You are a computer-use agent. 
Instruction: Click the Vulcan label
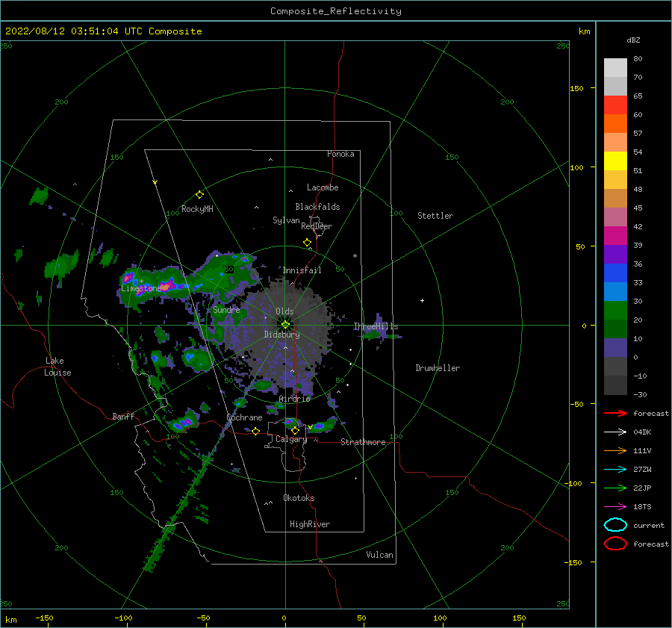pyautogui.click(x=380, y=555)
